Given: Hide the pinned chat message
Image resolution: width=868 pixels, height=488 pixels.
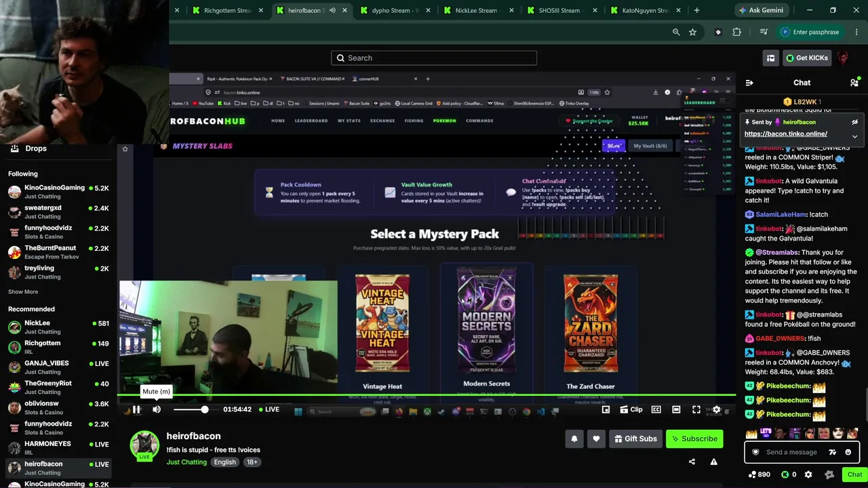Looking at the screenshot, I should [854, 122].
